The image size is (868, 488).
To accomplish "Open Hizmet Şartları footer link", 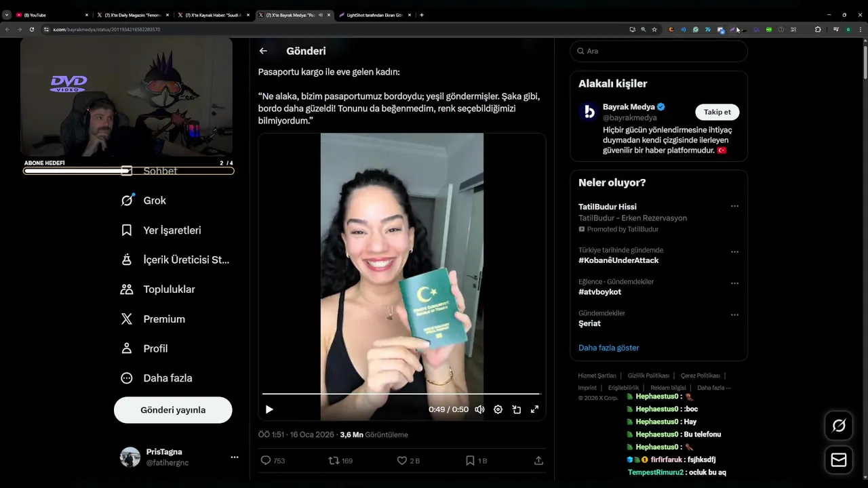I will click(x=597, y=375).
